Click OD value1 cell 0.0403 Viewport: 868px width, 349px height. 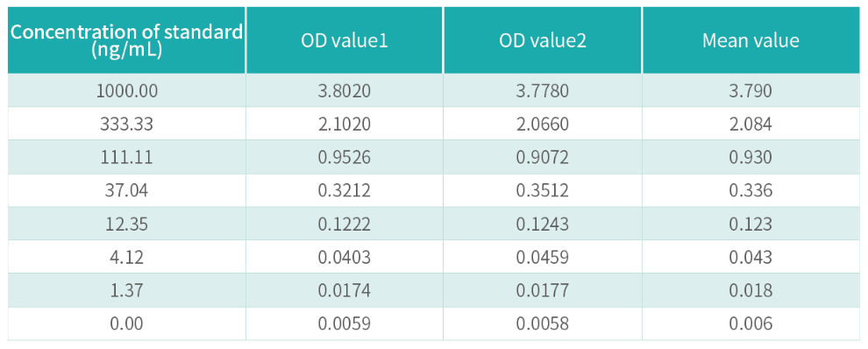(x=345, y=257)
